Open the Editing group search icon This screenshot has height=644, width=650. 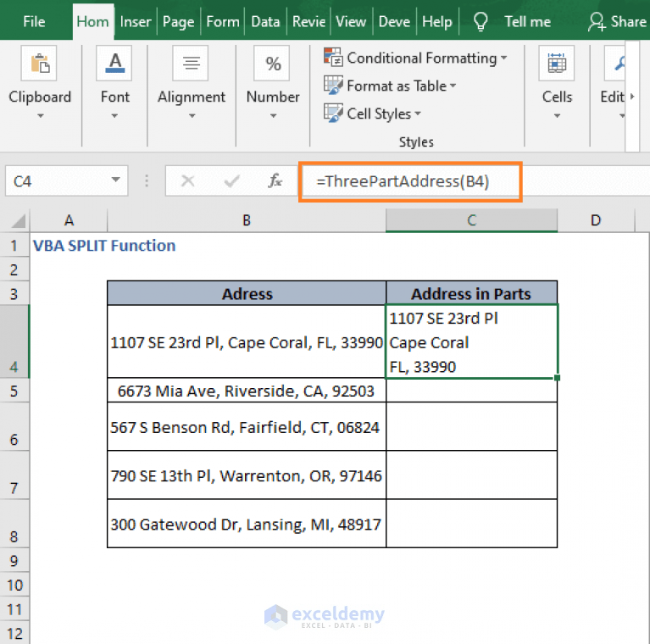pyautogui.click(x=615, y=63)
